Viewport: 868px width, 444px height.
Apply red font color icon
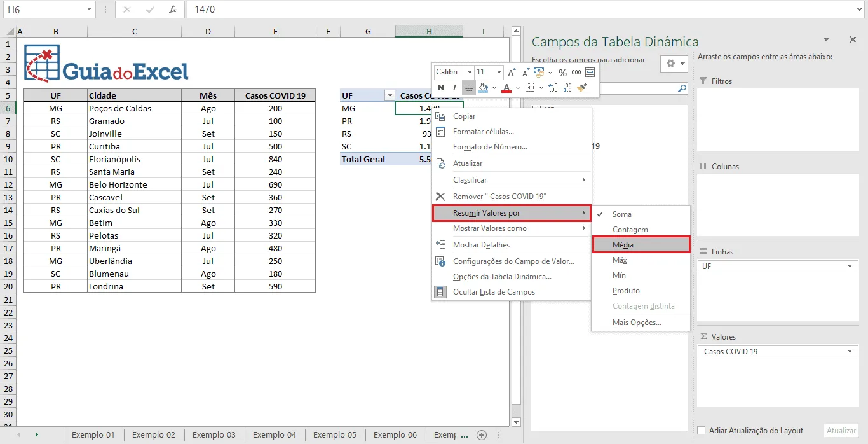pos(506,88)
